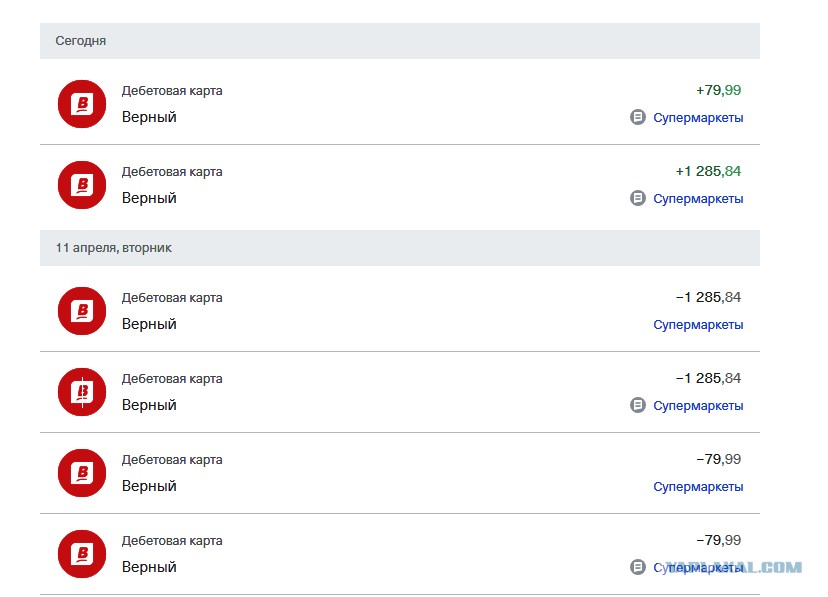
Task: Open the comment icon on the last −79,99 transaction
Action: (x=637, y=567)
